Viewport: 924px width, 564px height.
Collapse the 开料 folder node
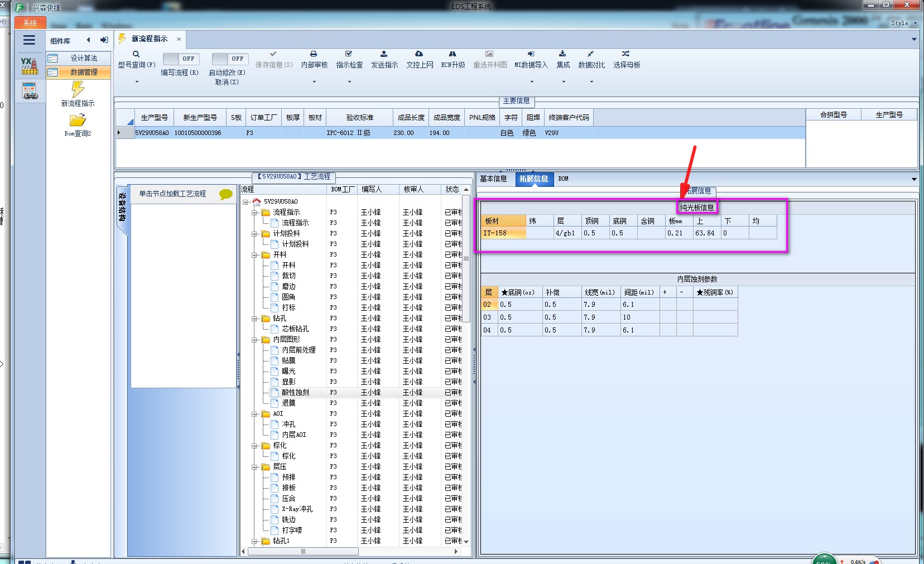point(254,255)
